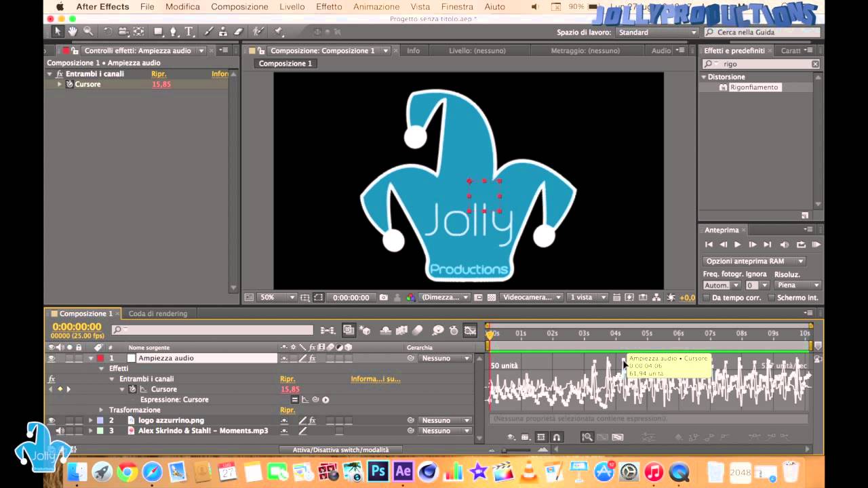
Task: Open Opzioni anteprima RAM dropdown
Action: (x=754, y=261)
